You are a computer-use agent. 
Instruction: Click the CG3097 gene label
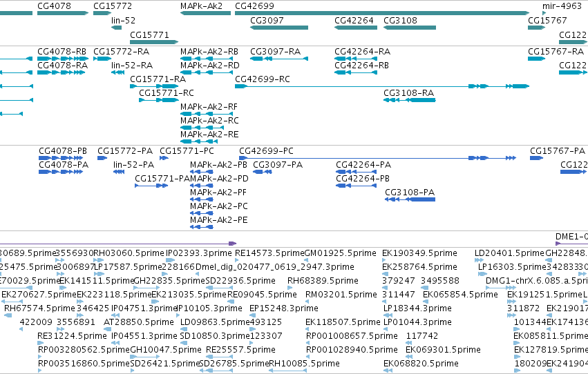coord(267,20)
